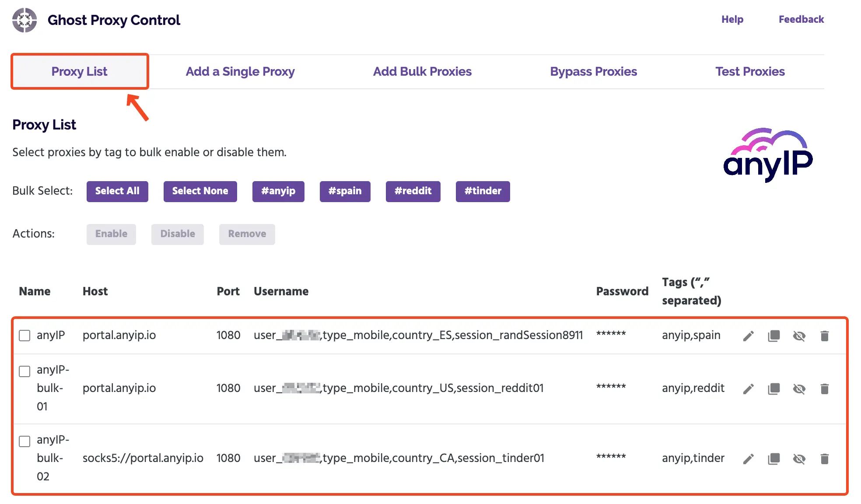The height and width of the screenshot is (504, 861).
Task: Switch to the Add Bulk Proxies tab
Action: coord(422,71)
